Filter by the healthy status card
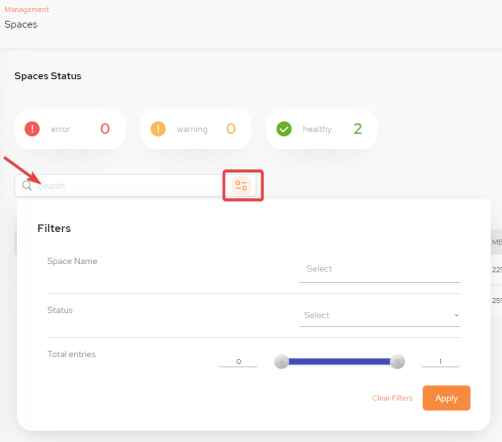This screenshot has height=442, width=502. pyautogui.click(x=322, y=129)
